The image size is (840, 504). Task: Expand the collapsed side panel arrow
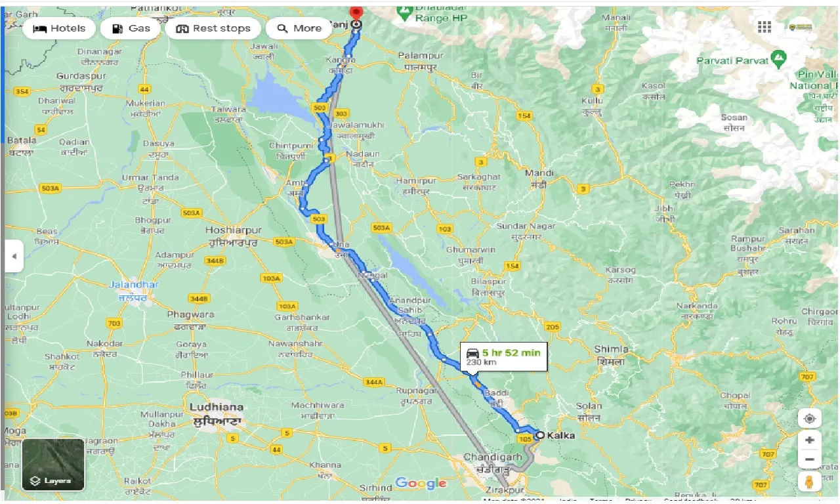14,257
